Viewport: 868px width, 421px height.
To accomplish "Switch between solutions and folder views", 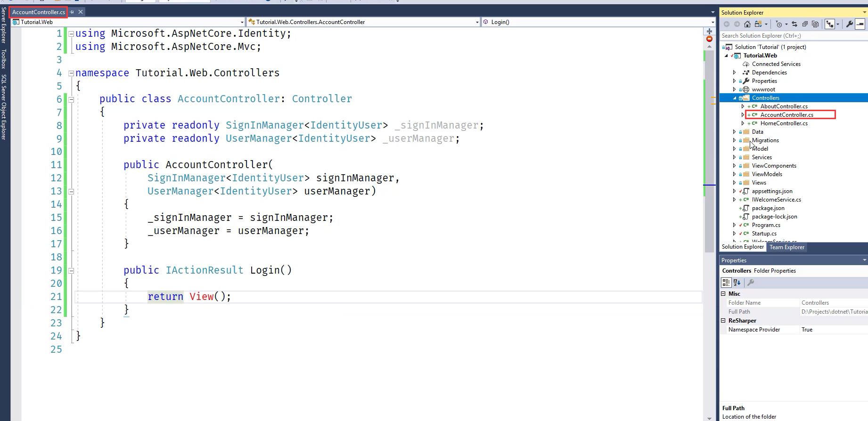I will (758, 24).
